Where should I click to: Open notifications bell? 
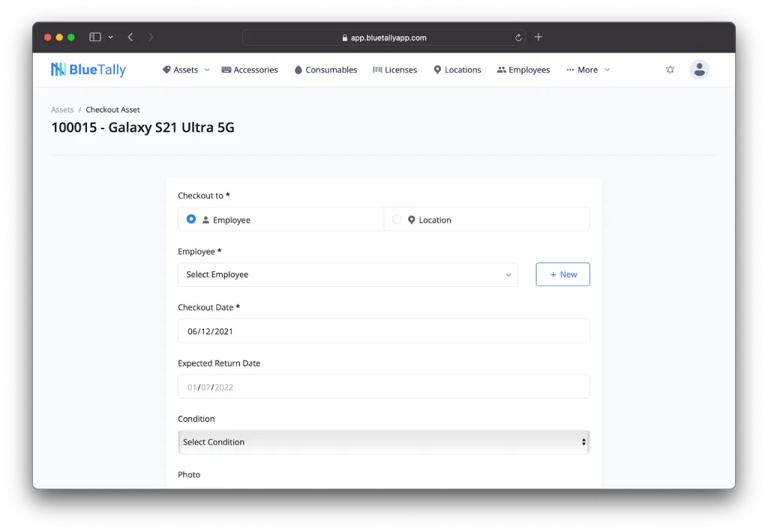coord(670,70)
